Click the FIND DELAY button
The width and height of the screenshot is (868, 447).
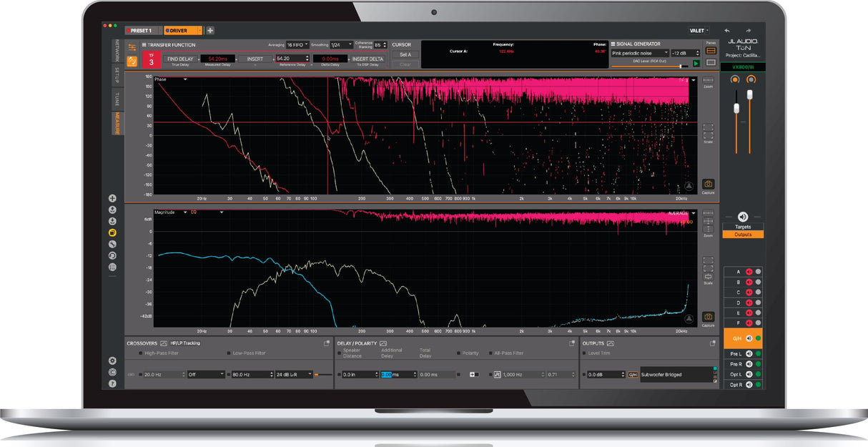(x=179, y=58)
